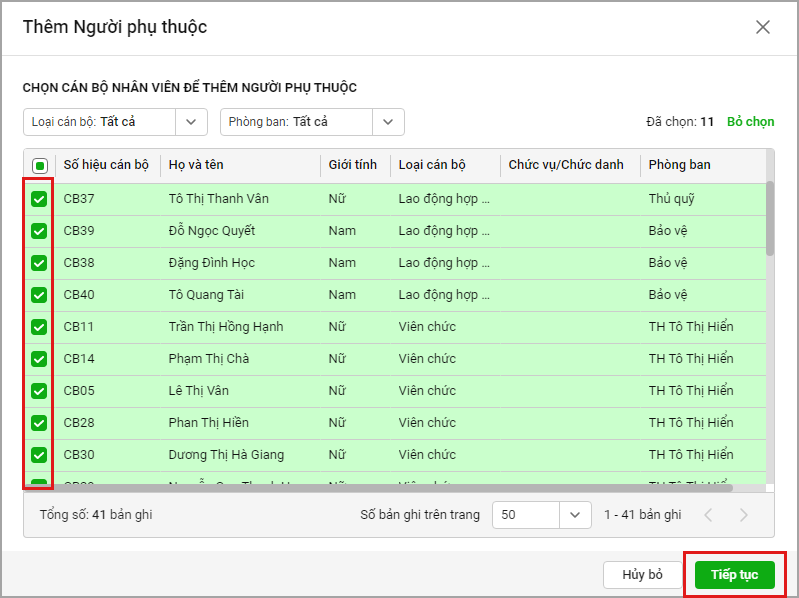
Task: Toggle the select-all header checkbox
Action: click(x=39, y=165)
